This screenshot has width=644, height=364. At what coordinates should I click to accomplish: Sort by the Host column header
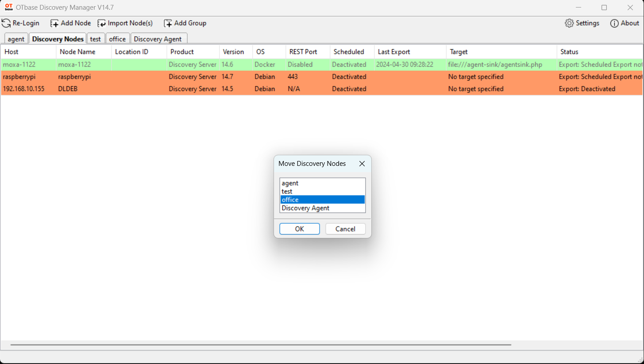tap(28, 52)
